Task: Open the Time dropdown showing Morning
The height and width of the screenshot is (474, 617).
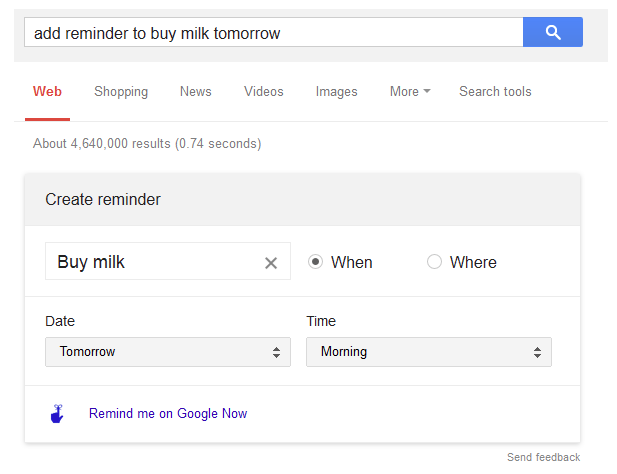Action: 428,352
